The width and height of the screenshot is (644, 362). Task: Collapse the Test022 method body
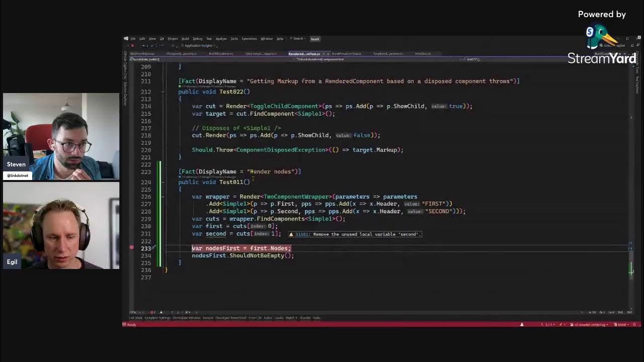coord(163,92)
